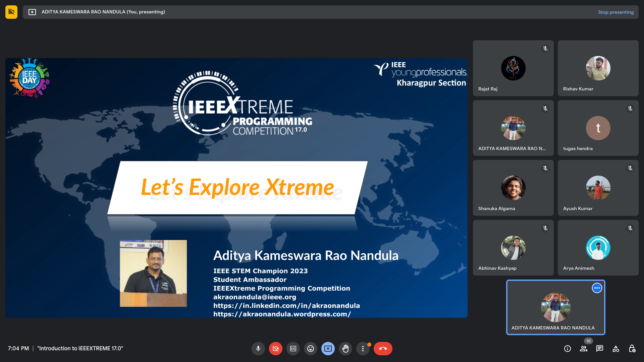The image size is (644, 362).
Task: Click the present-screen icon beside presenter name
Action: [32, 12]
